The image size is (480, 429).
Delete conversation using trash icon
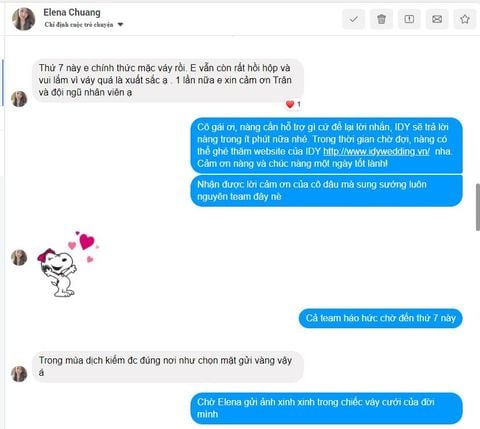click(x=381, y=19)
